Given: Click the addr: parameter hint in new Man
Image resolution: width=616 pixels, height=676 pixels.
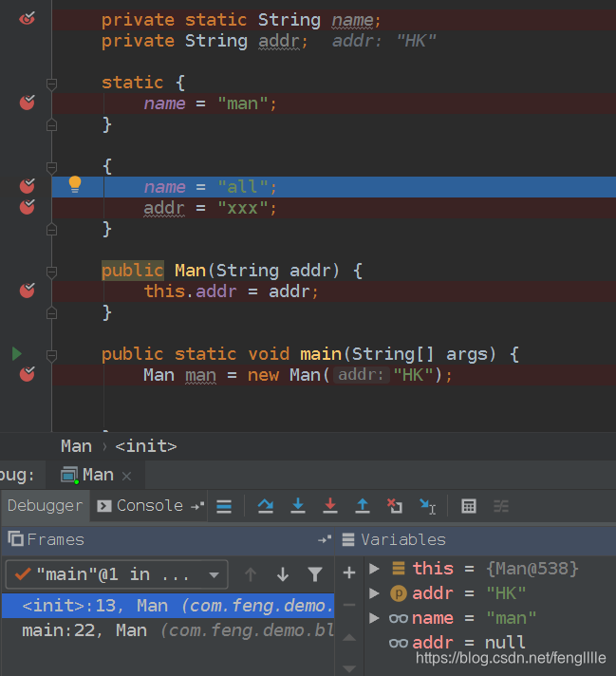Looking at the screenshot, I should [x=361, y=375].
